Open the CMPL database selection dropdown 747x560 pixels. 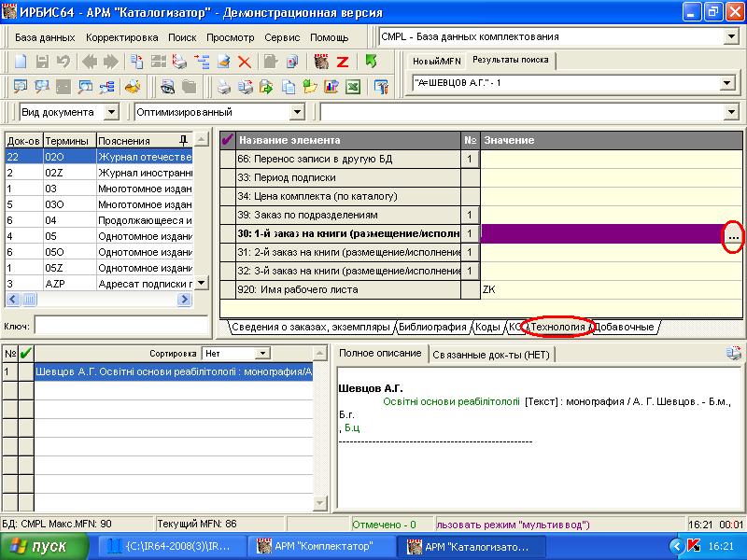pyautogui.click(x=730, y=36)
